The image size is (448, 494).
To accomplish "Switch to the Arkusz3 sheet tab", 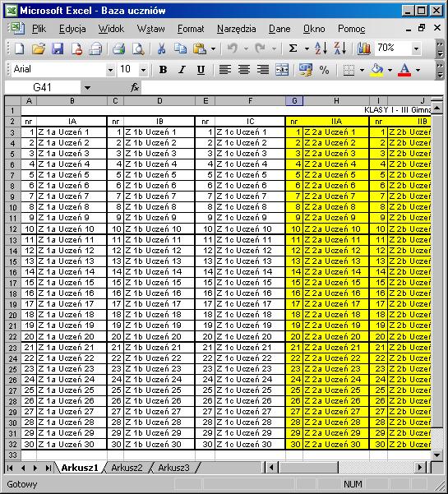I will click(174, 468).
